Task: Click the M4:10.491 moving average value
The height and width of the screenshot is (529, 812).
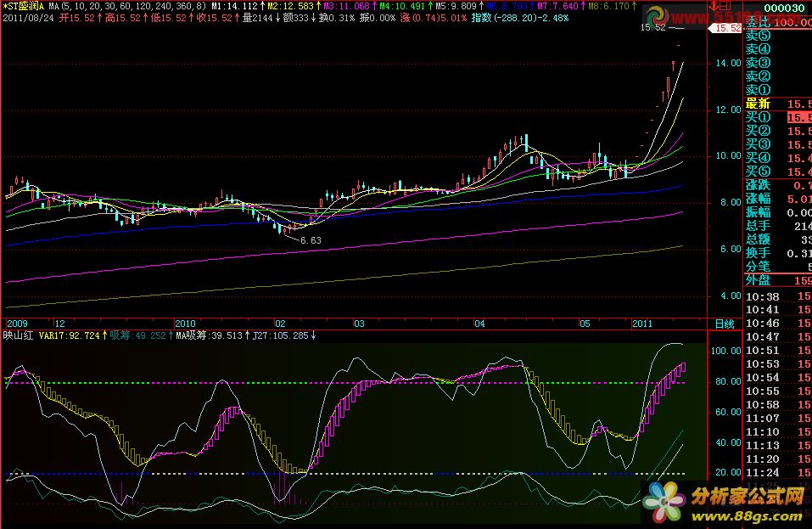Action: click(x=402, y=6)
